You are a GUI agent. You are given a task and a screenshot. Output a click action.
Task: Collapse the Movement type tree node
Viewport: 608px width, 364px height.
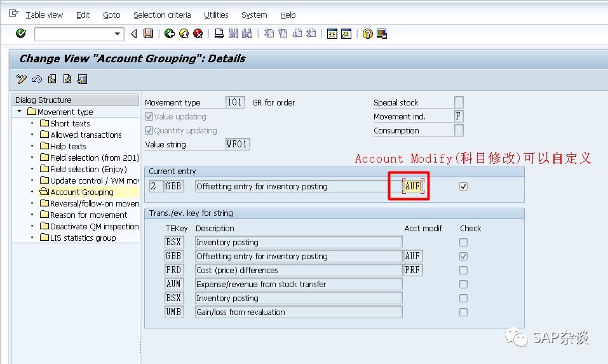click(20, 111)
